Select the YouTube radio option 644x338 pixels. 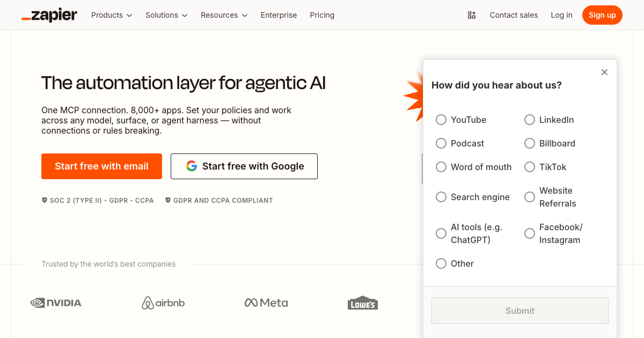tap(441, 120)
